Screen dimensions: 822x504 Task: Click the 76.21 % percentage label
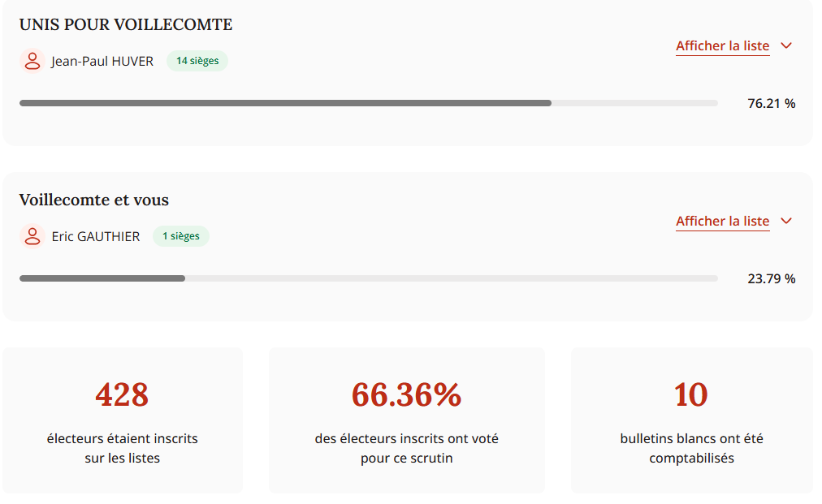click(x=771, y=104)
